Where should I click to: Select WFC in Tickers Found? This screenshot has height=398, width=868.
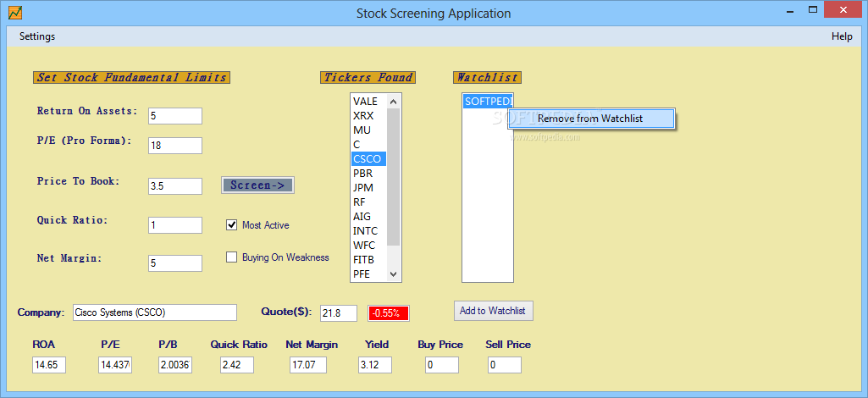point(368,246)
